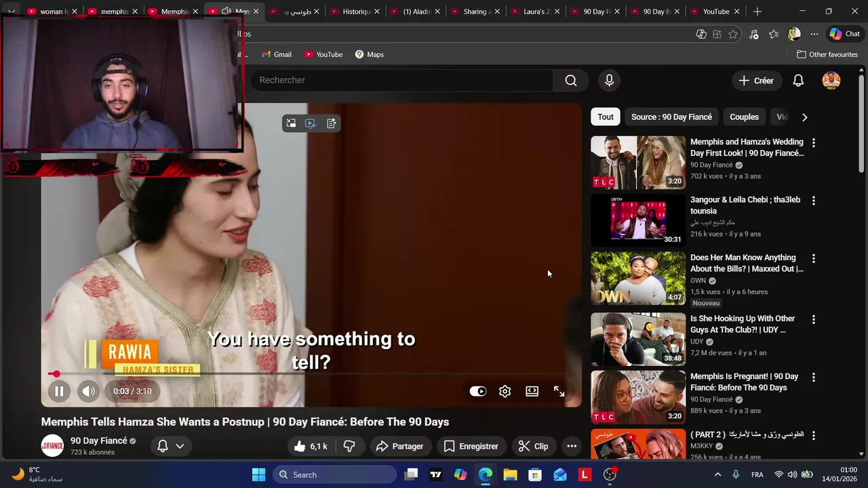868x488 pixels.
Task: Click the Partager share button
Action: (x=399, y=446)
